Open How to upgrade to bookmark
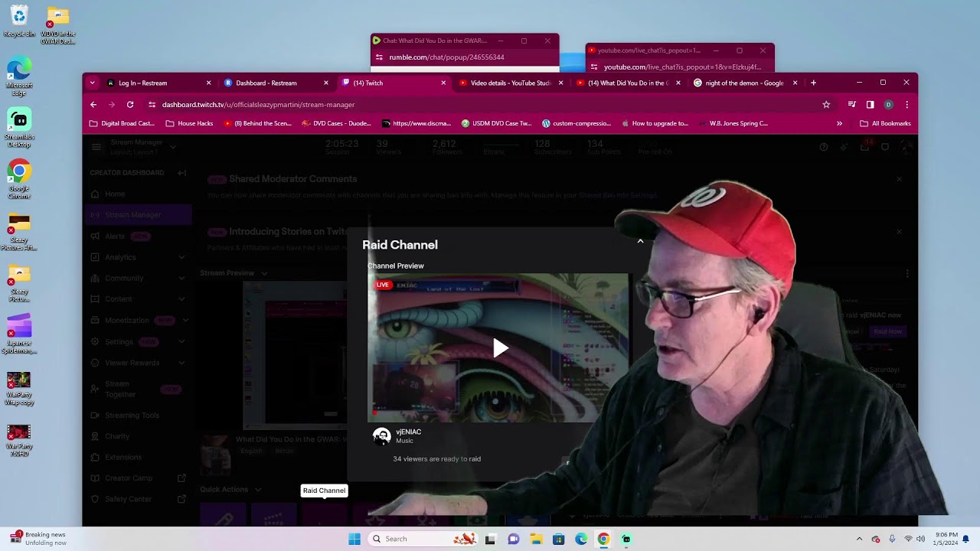This screenshot has height=551, width=980. [655, 123]
